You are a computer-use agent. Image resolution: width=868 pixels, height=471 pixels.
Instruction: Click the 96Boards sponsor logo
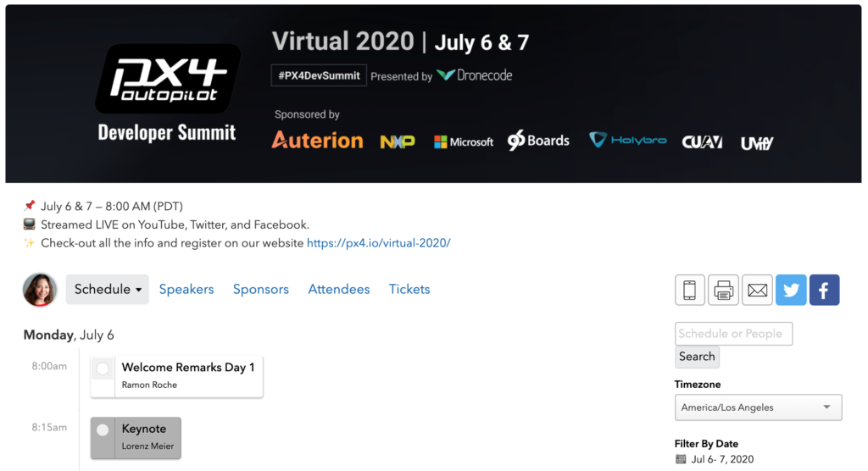tap(538, 141)
